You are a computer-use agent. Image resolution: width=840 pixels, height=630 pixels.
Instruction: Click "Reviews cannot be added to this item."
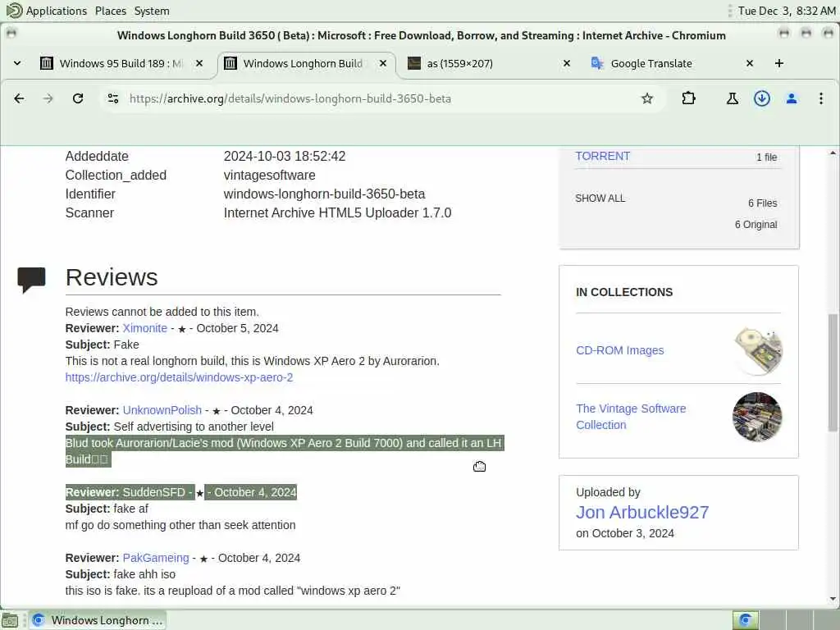click(162, 311)
